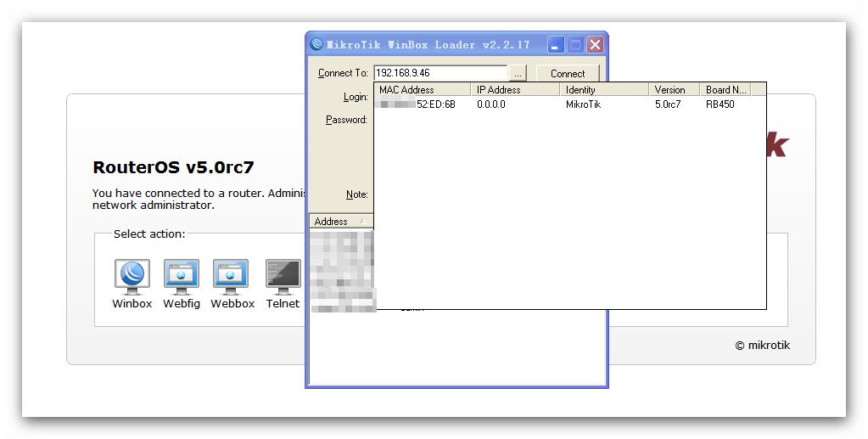Click the Connect button in WinBox Loader
This screenshot has width=868, height=439.
pyautogui.click(x=568, y=73)
